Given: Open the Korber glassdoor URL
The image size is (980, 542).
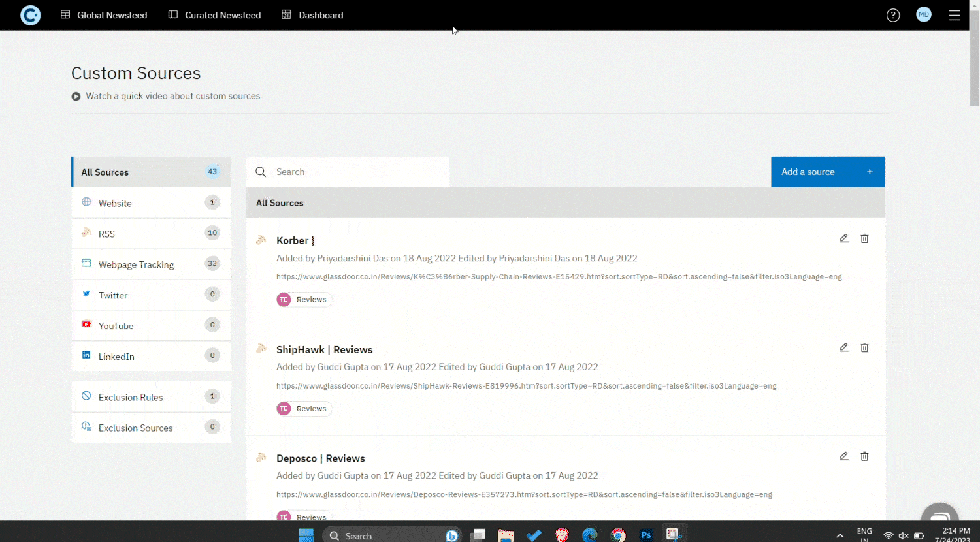Looking at the screenshot, I should click(x=559, y=277).
